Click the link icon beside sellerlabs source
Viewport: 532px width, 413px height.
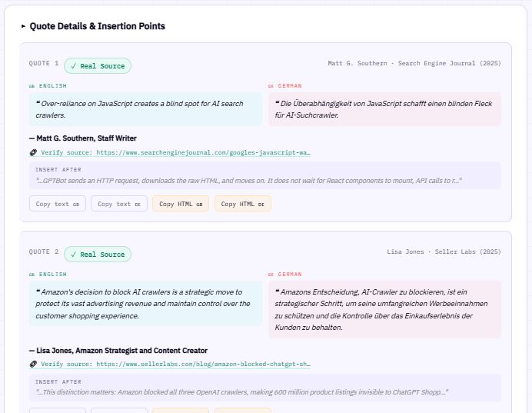(33, 365)
